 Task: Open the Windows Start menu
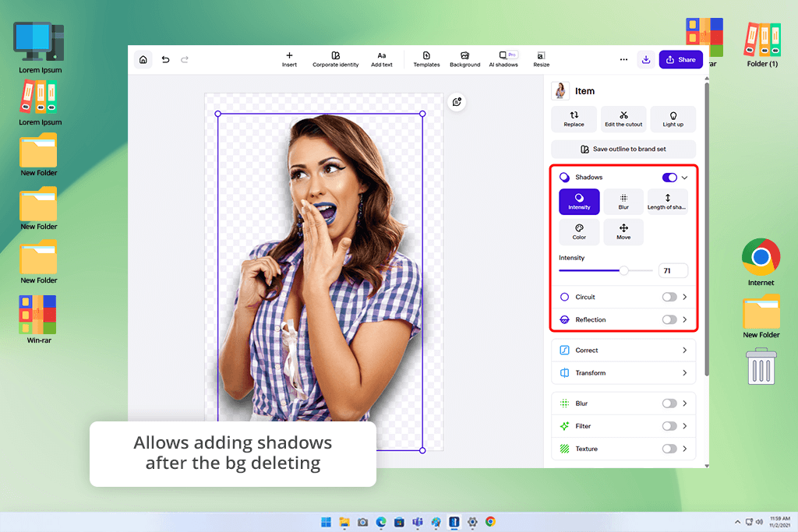pyautogui.click(x=327, y=522)
